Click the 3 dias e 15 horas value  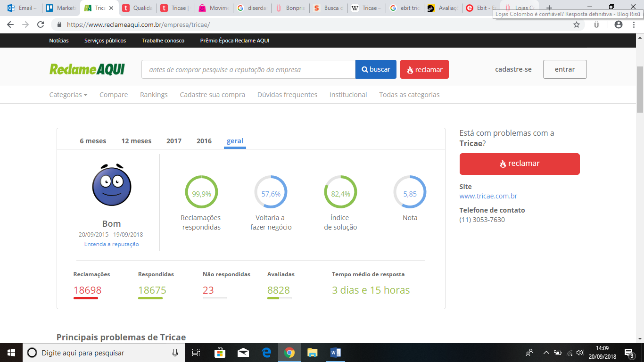point(371,290)
